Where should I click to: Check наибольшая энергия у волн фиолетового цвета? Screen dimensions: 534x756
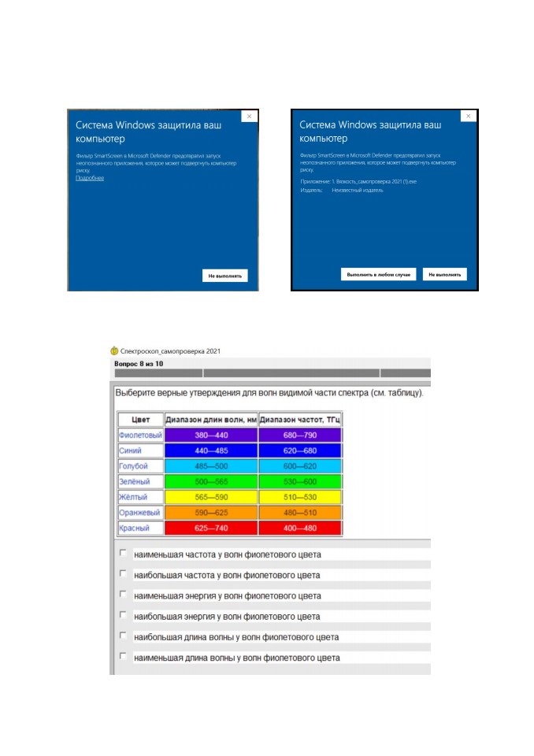click(123, 615)
